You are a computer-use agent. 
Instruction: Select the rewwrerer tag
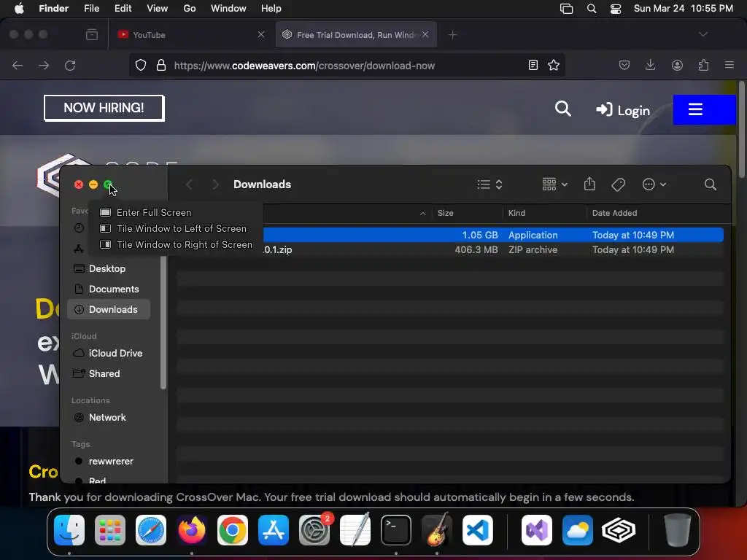[109, 461]
